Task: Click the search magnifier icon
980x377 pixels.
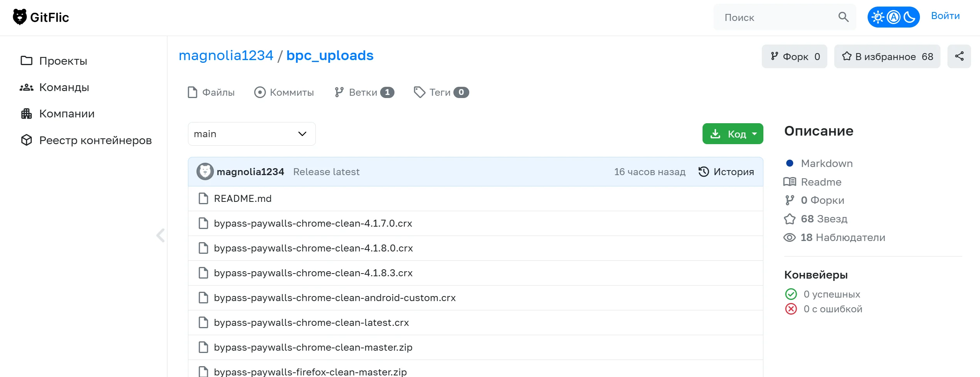Action: point(843,17)
